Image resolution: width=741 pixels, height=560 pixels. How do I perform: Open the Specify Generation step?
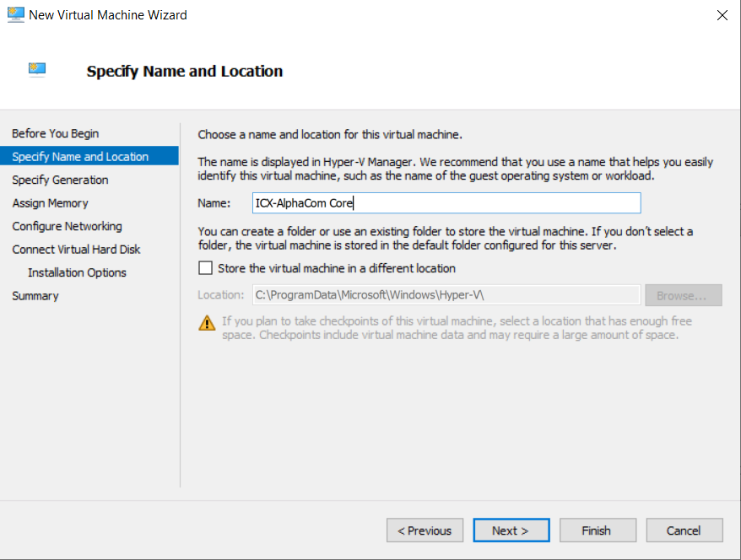point(60,180)
